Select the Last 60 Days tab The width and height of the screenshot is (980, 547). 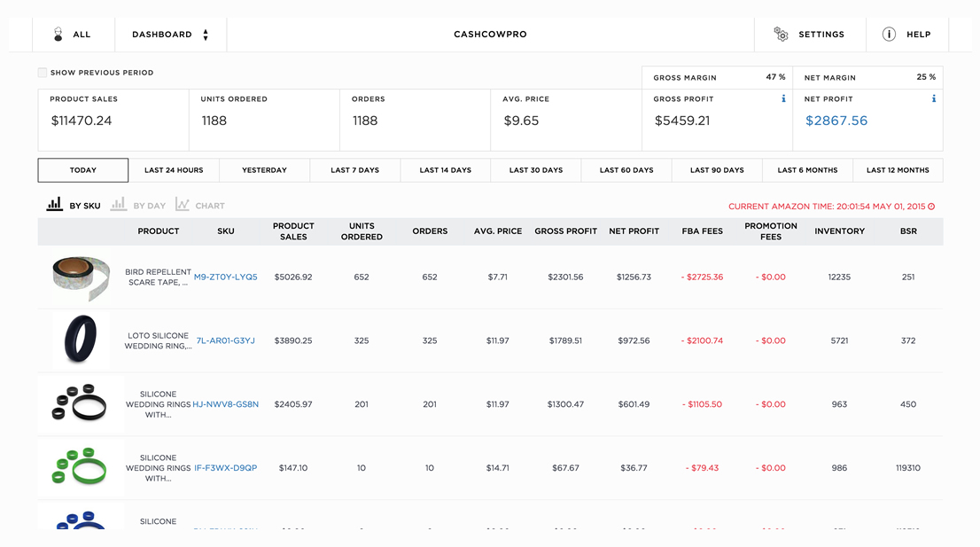point(626,170)
